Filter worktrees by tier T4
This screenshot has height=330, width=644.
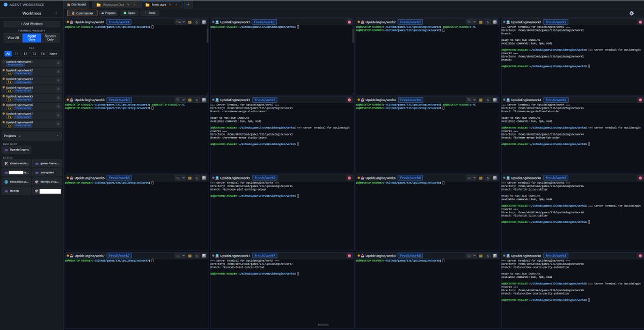(42, 54)
